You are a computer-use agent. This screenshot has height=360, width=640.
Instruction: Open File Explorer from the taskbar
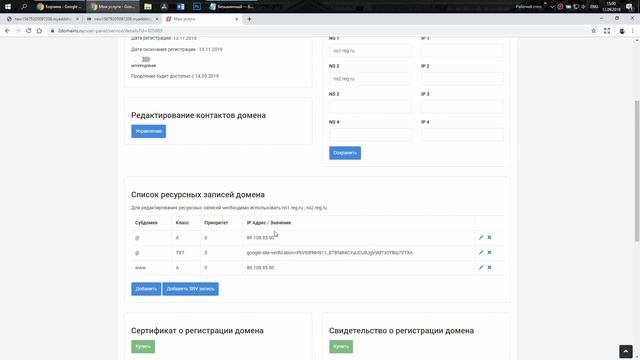coord(148,7)
